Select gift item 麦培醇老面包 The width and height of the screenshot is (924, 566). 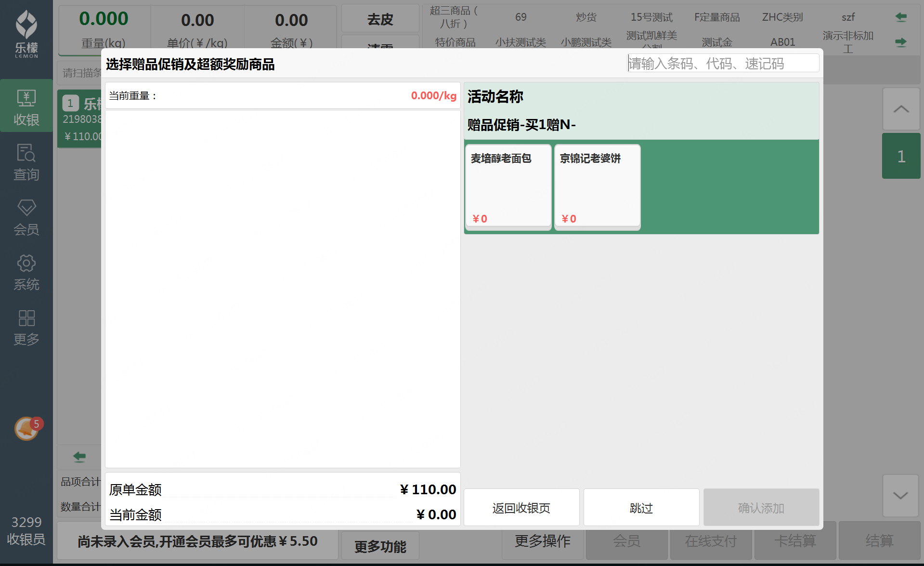pyautogui.click(x=508, y=187)
